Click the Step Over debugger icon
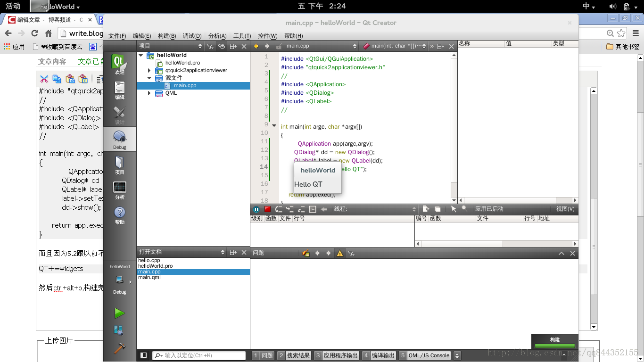Image resolution: width=644 pixels, height=362 pixels. (x=279, y=209)
